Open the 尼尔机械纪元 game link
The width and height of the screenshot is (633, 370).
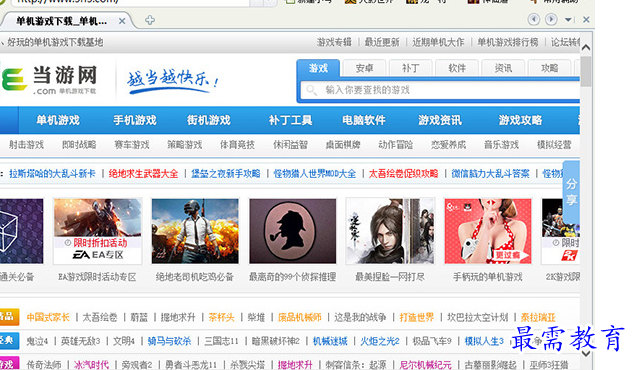tap(425, 365)
